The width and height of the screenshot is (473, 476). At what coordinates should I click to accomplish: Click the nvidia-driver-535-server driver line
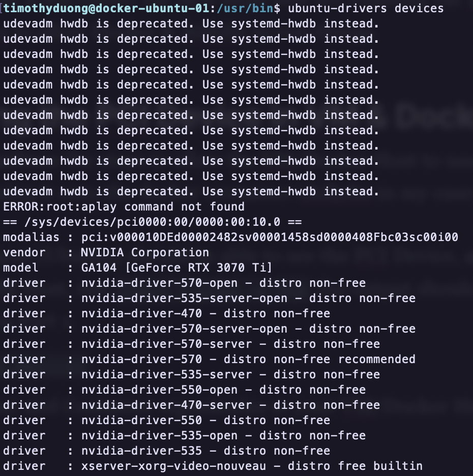click(191, 374)
